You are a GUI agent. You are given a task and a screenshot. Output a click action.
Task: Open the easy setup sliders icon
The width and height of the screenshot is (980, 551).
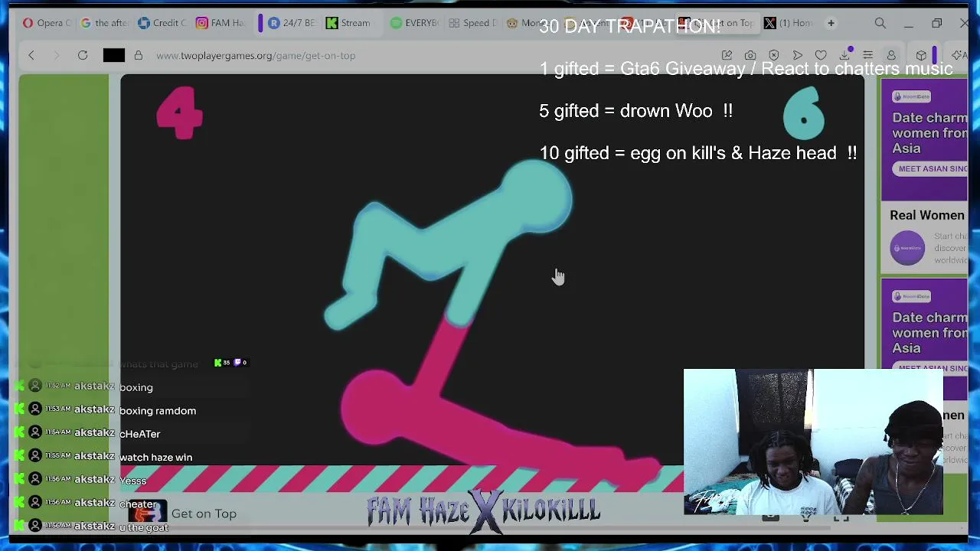click(x=867, y=55)
